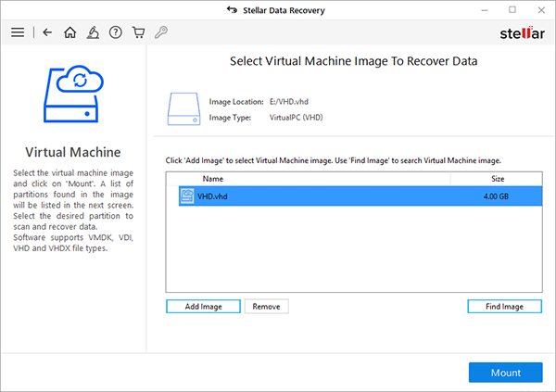This screenshot has height=392, width=556.
Task: Click the Stellar Data Recovery title icon
Action: tap(232, 9)
